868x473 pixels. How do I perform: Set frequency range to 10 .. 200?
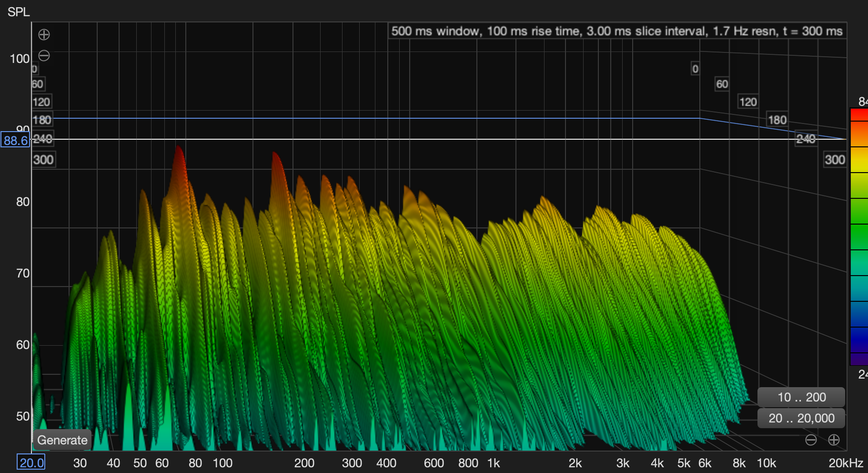pyautogui.click(x=801, y=397)
